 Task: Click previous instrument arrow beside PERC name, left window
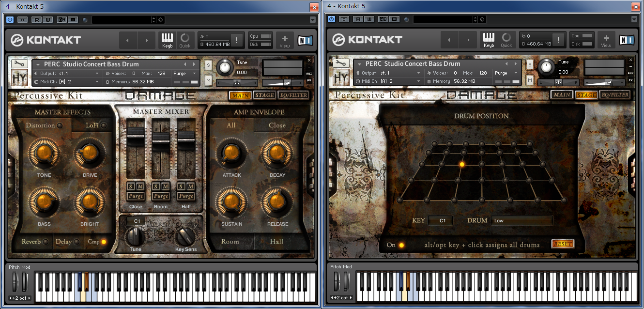pyautogui.click(x=184, y=64)
